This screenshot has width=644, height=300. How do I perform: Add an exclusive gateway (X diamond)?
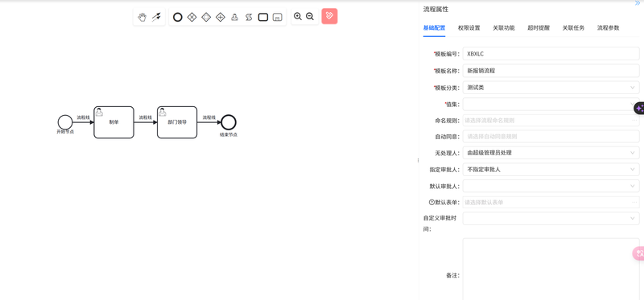click(192, 17)
